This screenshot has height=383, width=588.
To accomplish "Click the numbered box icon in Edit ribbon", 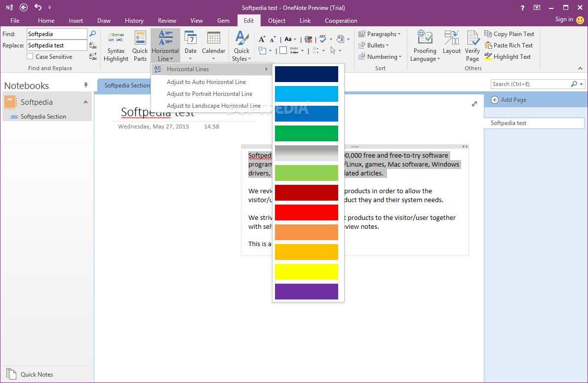I will click(x=263, y=50).
